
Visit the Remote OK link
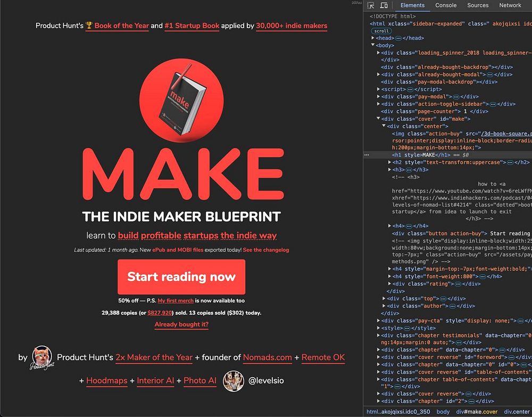323,357
